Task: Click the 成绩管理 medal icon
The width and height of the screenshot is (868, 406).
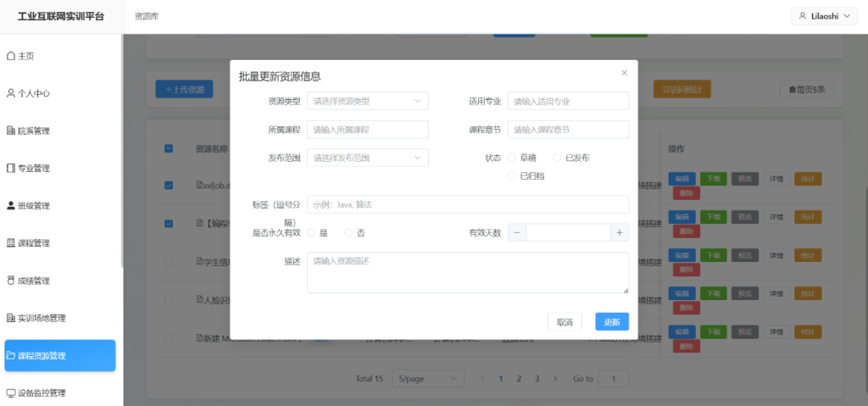Action: coord(11,281)
